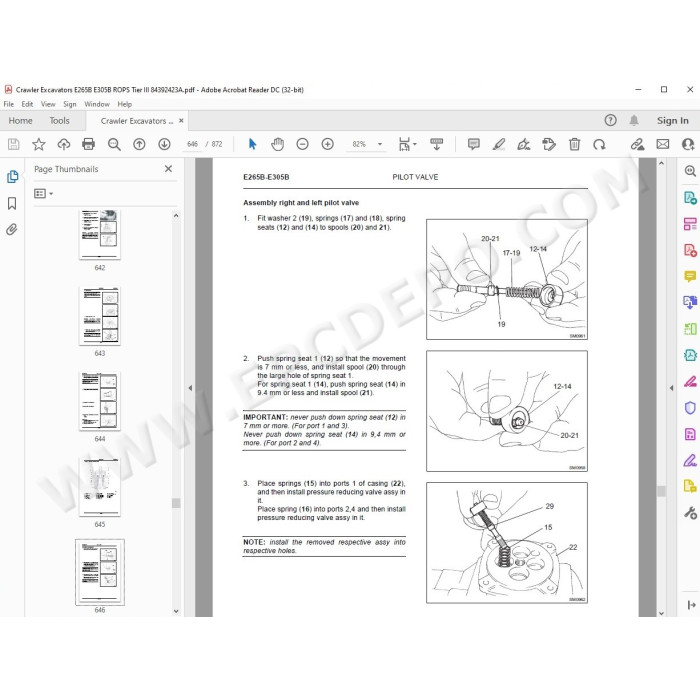Close the Page Thumbnails panel
This screenshot has width=700, height=700.
[168, 169]
